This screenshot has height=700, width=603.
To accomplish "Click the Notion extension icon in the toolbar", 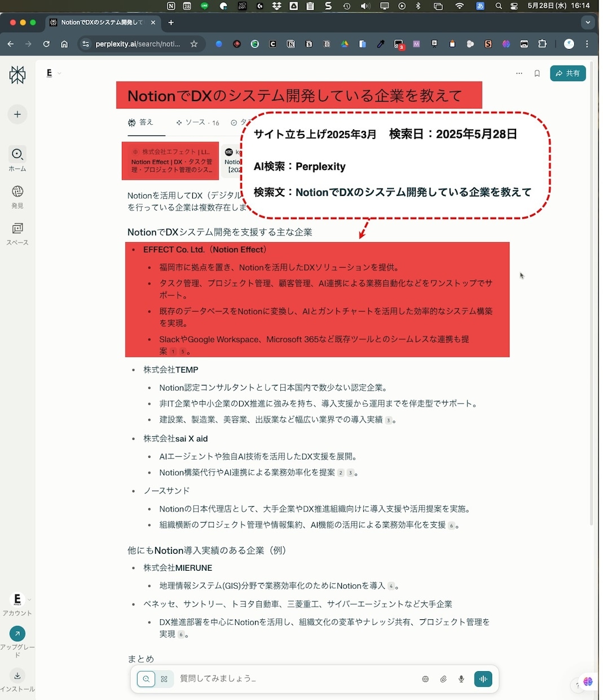I will tap(291, 44).
